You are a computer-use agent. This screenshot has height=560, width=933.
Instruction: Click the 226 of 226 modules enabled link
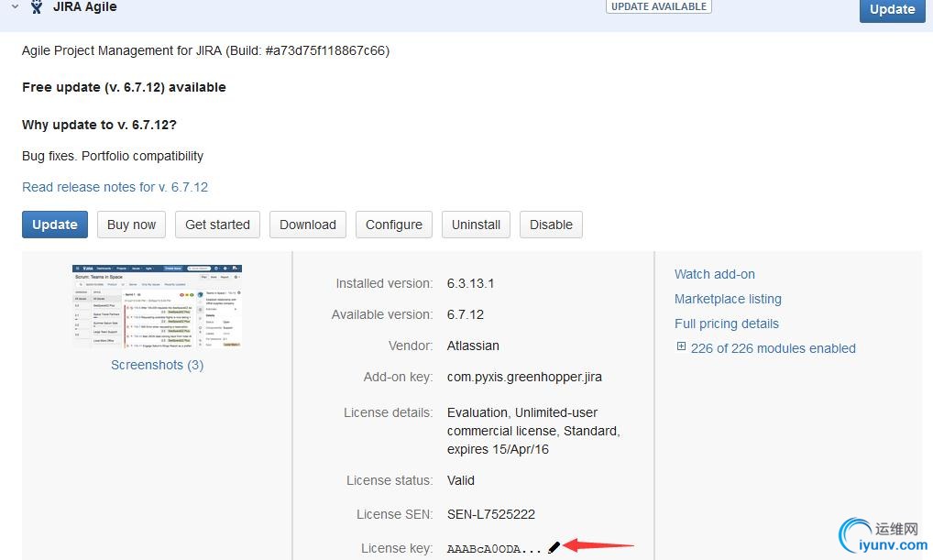pos(773,348)
